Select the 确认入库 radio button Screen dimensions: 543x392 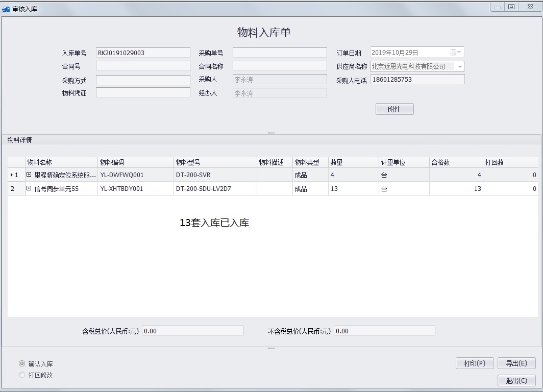pyautogui.click(x=22, y=364)
